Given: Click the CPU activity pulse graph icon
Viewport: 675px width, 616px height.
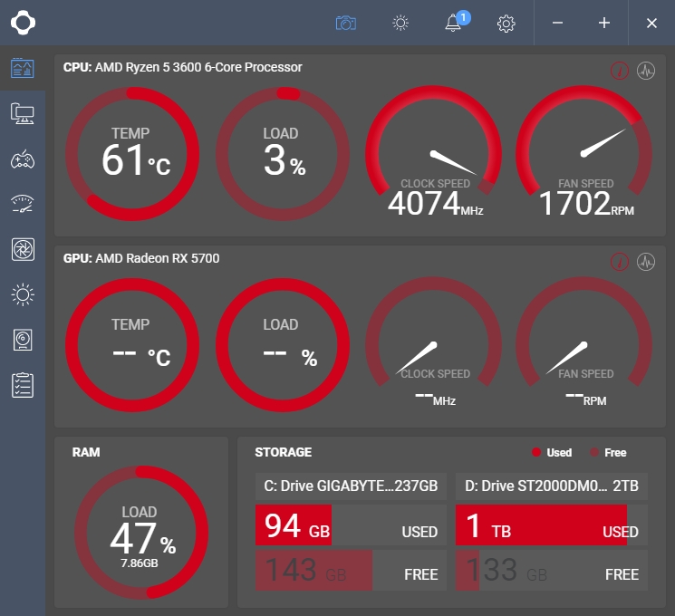Looking at the screenshot, I should tap(646, 71).
